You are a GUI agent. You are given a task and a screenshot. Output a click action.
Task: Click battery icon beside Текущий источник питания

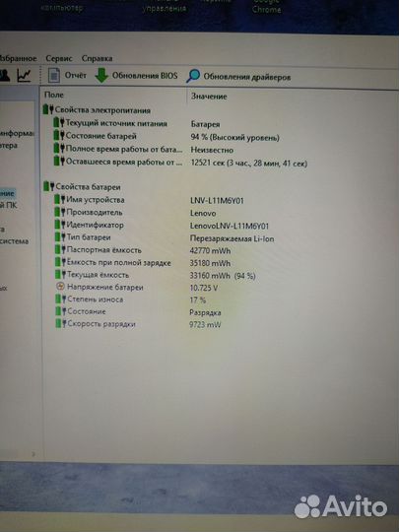tap(59, 123)
